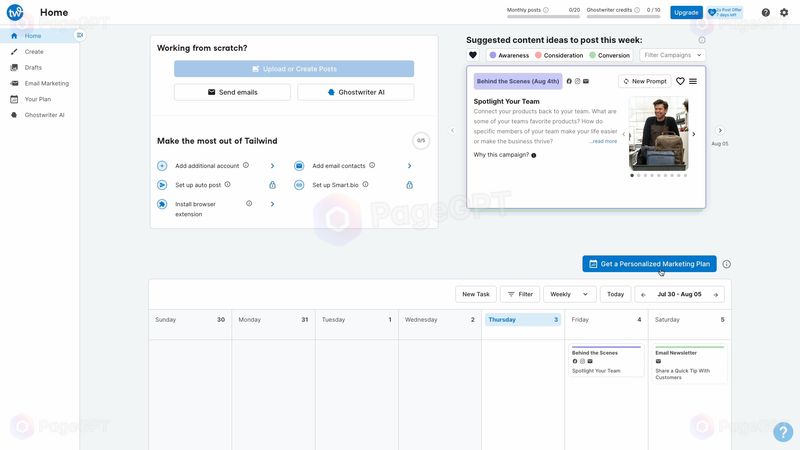Click the Tailwind logo icon
The height and width of the screenshot is (450, 800).
(15, 12)
